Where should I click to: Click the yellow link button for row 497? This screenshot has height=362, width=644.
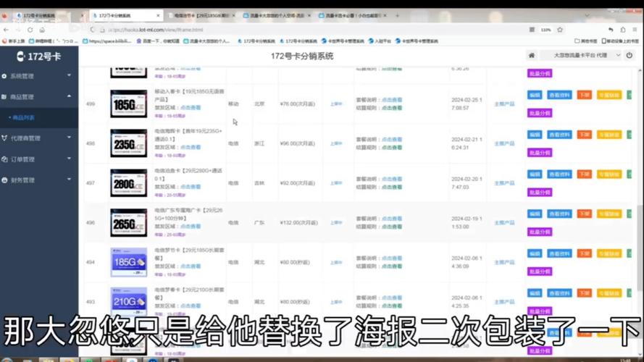coord(609,174)
